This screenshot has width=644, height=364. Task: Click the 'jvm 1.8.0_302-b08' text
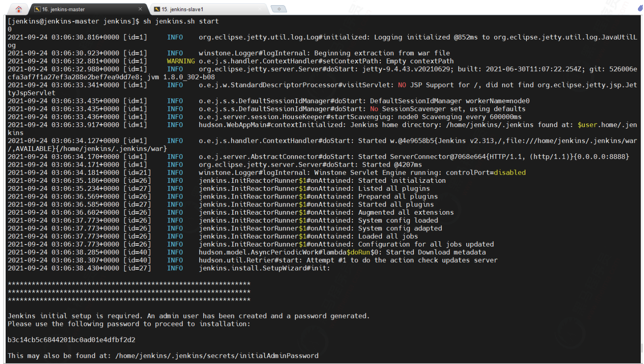(181, 77)
